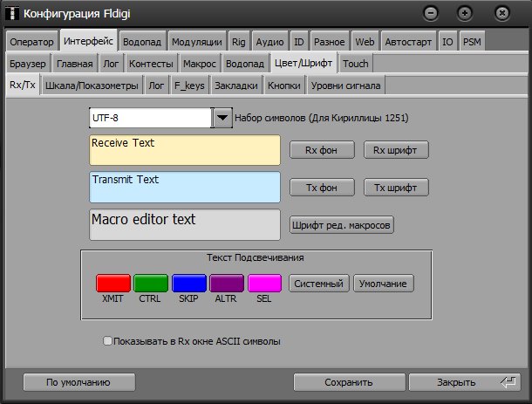Click the magenta SEL color swatch
Image resolution: width=532 pixels, height=404 pixels.
tap(265, 283)
